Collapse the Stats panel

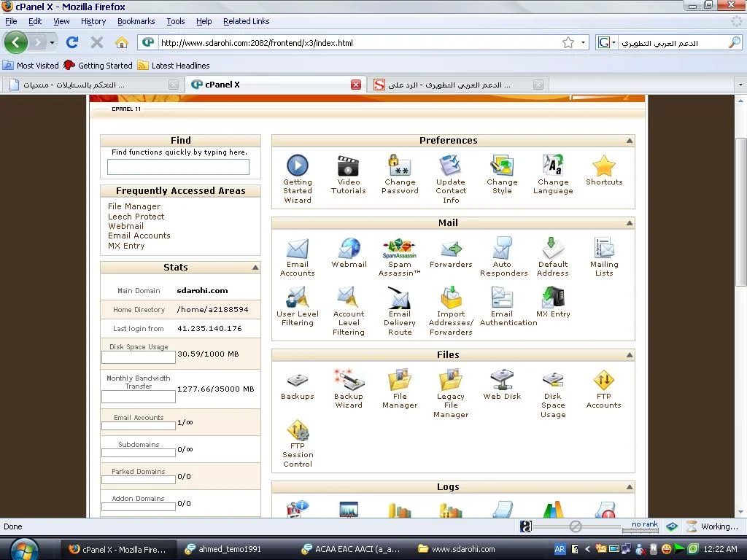[255, 268]
